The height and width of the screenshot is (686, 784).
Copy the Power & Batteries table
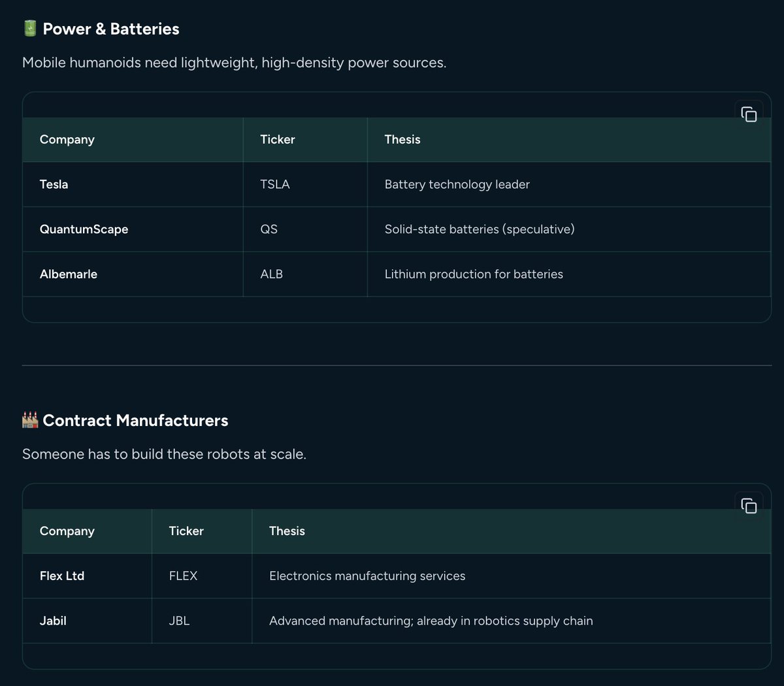749,114
